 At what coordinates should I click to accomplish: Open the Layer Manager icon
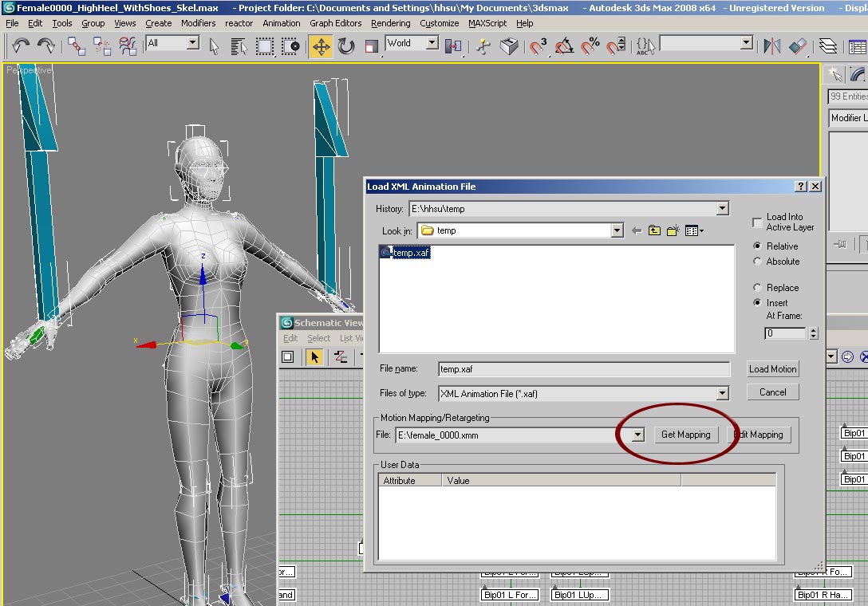tap(827, 45)
